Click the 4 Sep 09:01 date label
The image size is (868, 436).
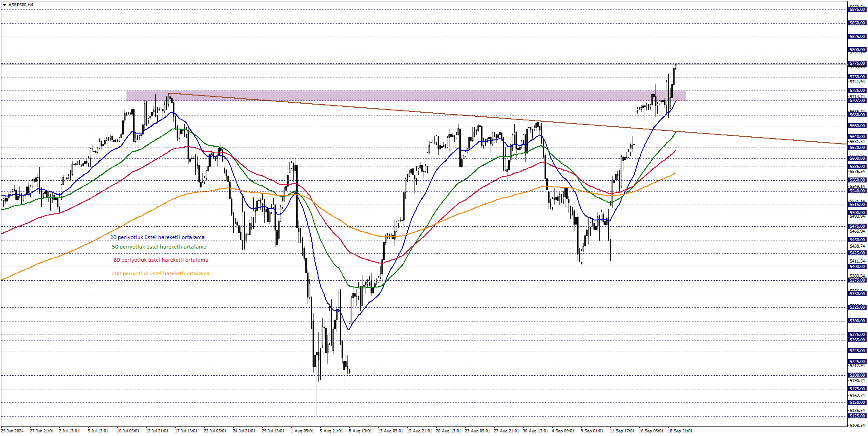coord(563,431)
